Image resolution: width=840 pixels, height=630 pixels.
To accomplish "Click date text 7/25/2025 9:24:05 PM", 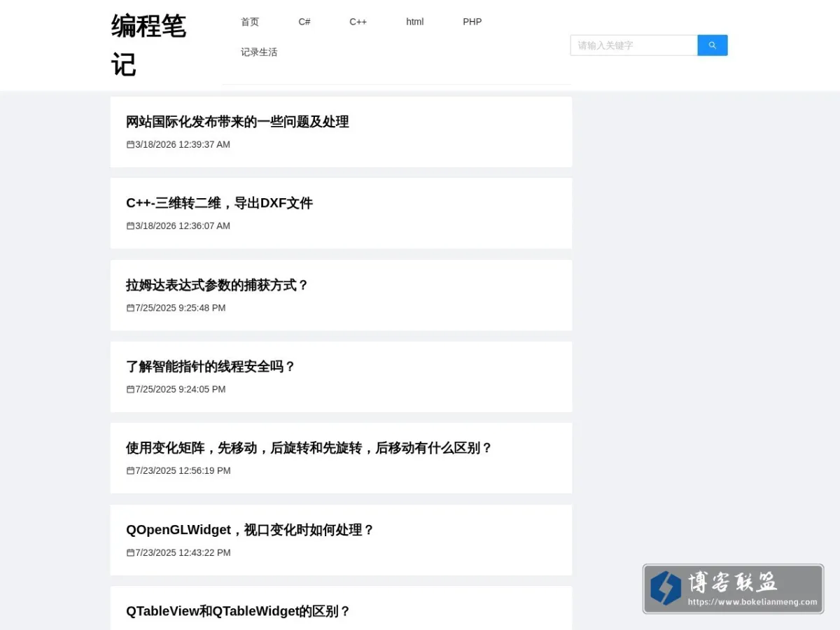I will pyautogui.click(x=181, y=388).
